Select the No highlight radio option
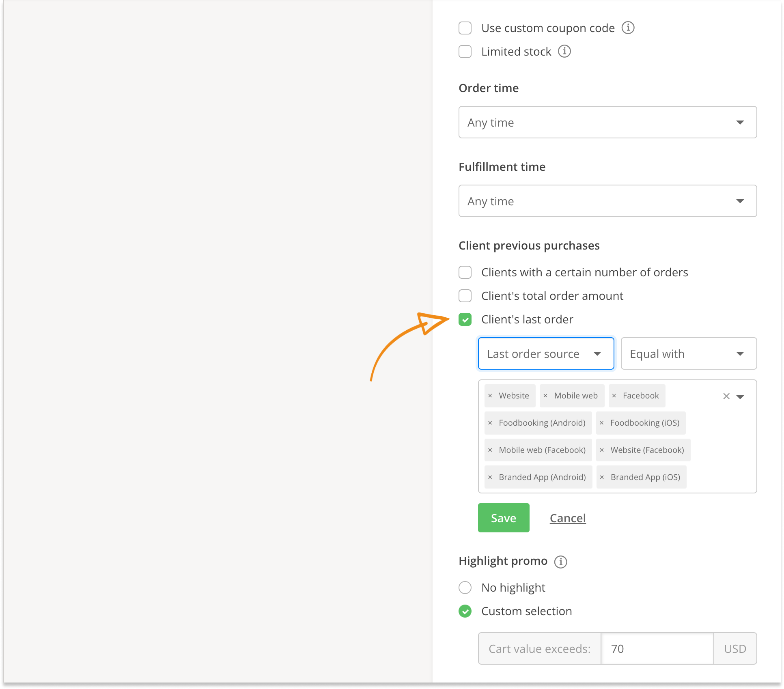 click(x=465, y=588)
